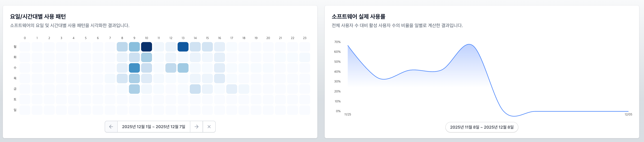
Task: Click Friday 9 o'clock heatmap cell
Action: click(134, 89)
